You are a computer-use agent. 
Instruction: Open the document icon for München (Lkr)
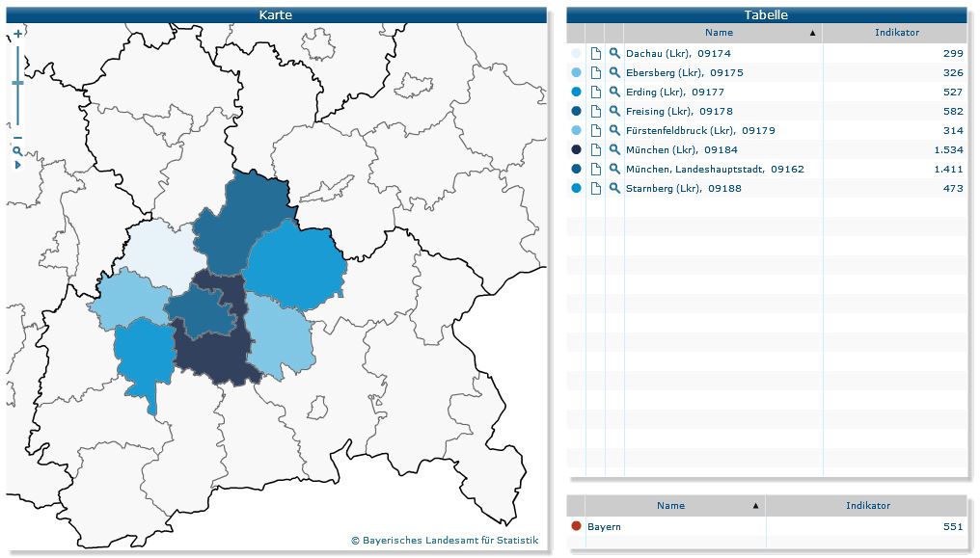[595, 150]
